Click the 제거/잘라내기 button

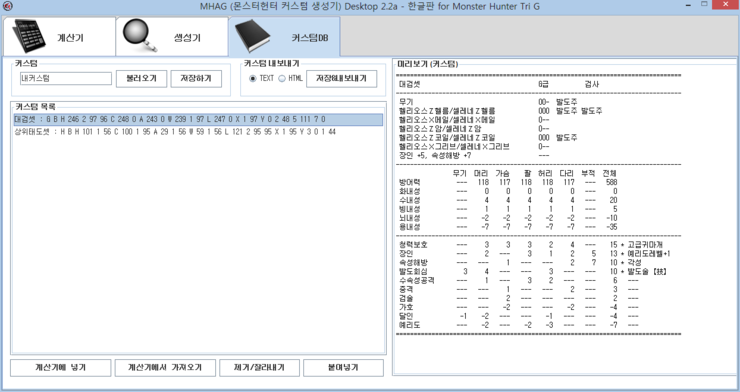[259, 367]
